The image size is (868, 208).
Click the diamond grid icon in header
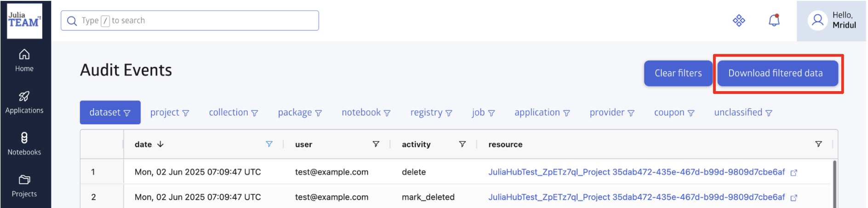tap(739, 21)
